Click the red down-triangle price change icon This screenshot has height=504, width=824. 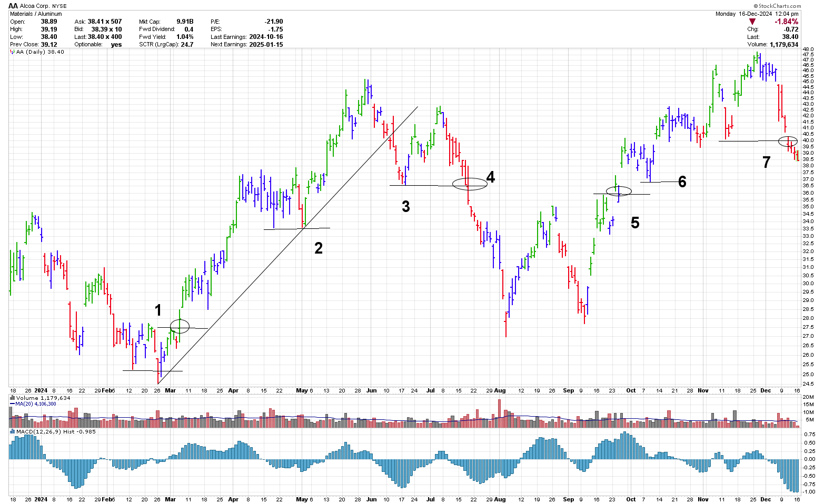coord(752,22)
